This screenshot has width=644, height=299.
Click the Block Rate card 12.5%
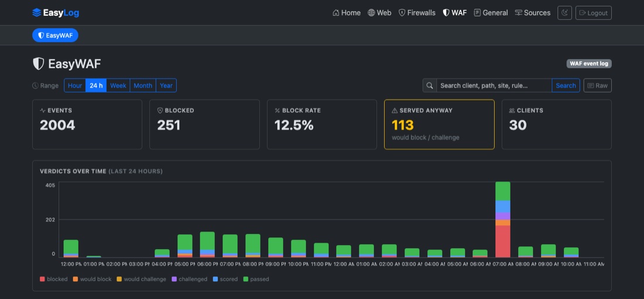coord(322,125)
